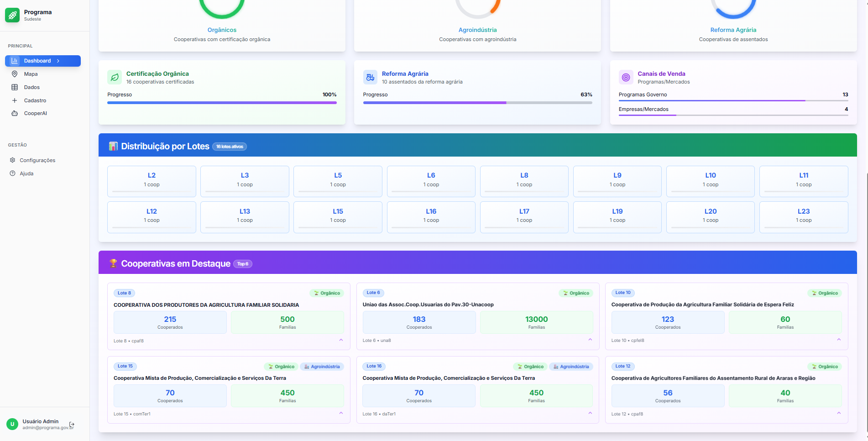The height and width of the screenshot is (441, 868).
Task: Click the Cadastro plus icon
Action: point(15,100)
